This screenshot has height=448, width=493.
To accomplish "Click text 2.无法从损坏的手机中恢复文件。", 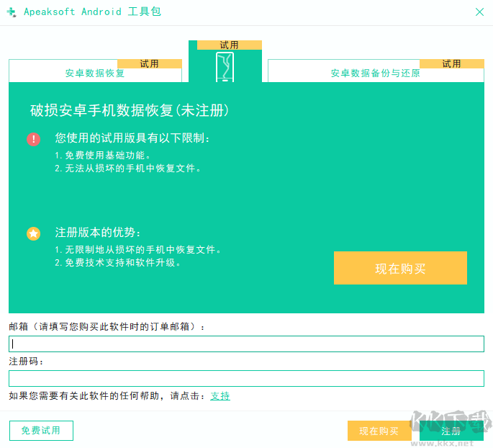I will (x=127, y=169).
